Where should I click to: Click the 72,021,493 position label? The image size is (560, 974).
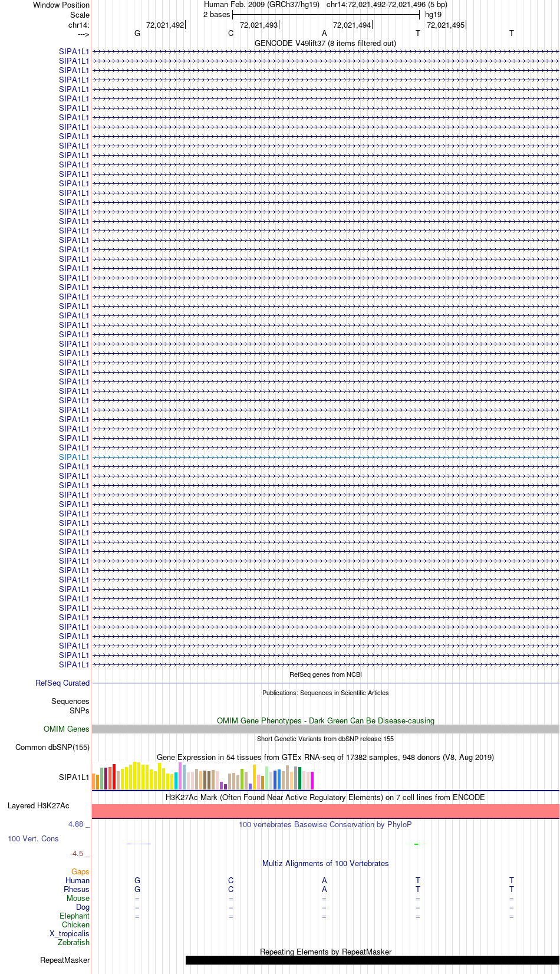click(x=259, y=25)
